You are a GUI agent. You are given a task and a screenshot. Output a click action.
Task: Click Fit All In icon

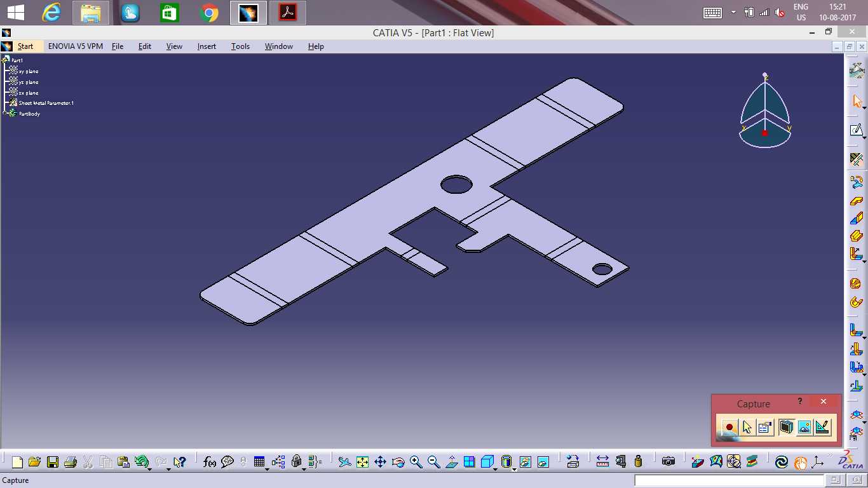[x=362, y=462]
